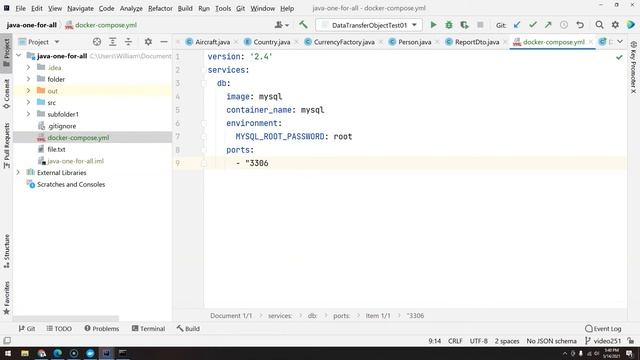Image resolution: width=640 pixels, height=360 pixels.
Task: Open the Problems tool window
Action: tap(102, 329)
